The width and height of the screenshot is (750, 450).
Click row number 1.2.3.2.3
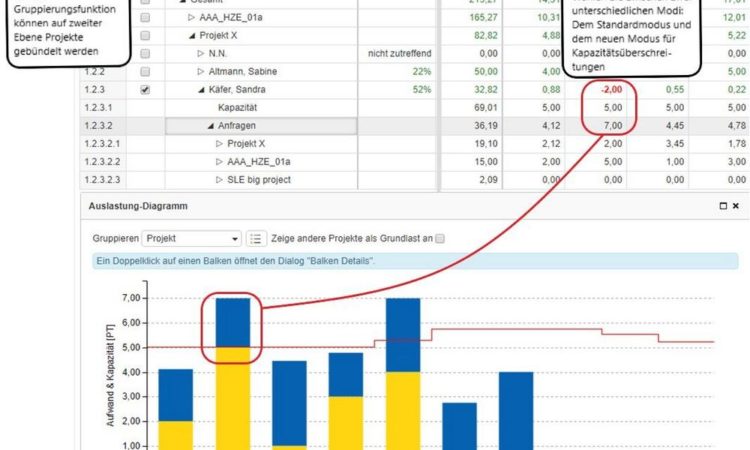click(102, 180)
